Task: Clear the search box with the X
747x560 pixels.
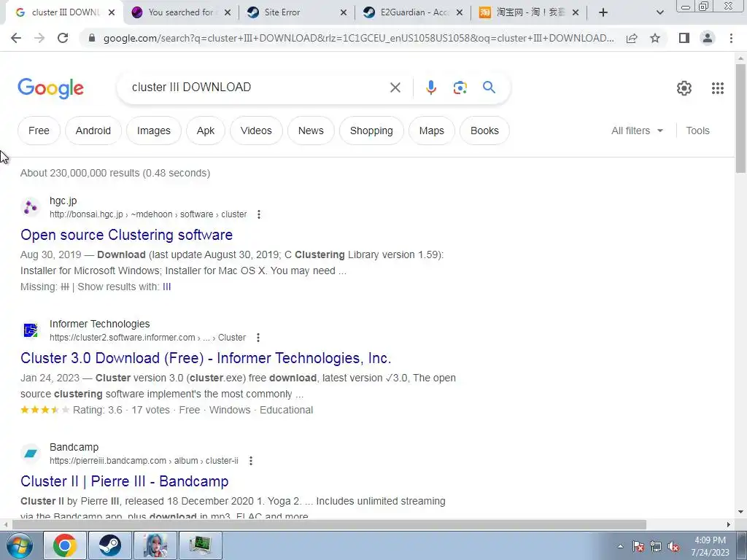Action: [395, 87]
